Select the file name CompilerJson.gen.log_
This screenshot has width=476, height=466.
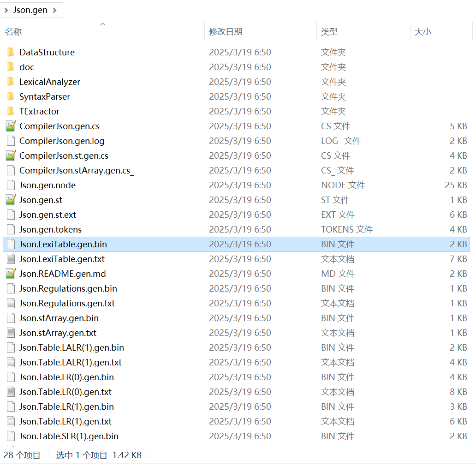(64, 141)
